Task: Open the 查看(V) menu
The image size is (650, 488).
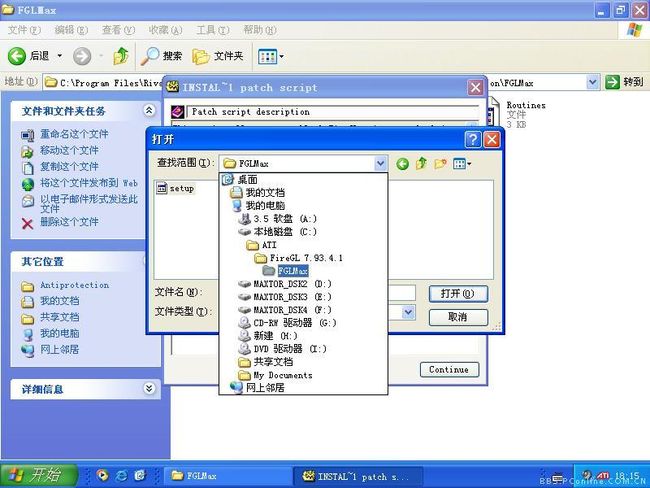Action: [119, 30]
